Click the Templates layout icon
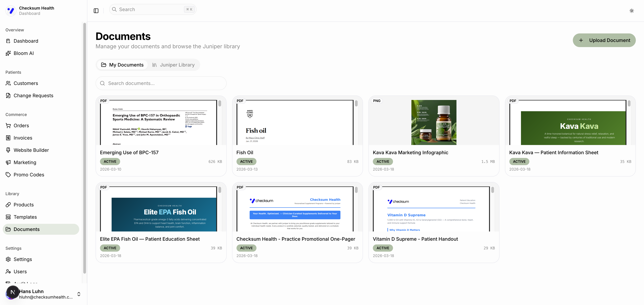The height and width of the screenshot is (305, 644). click(x=8, y=217)
